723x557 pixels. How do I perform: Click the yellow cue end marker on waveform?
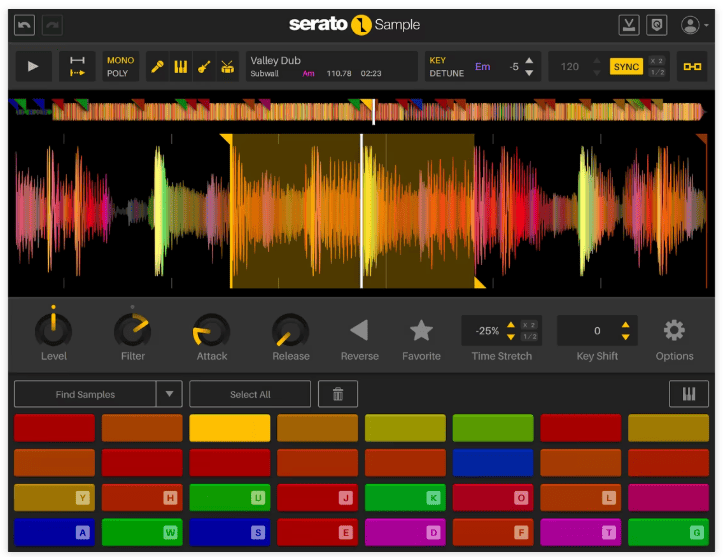click(x=480, y=283)
